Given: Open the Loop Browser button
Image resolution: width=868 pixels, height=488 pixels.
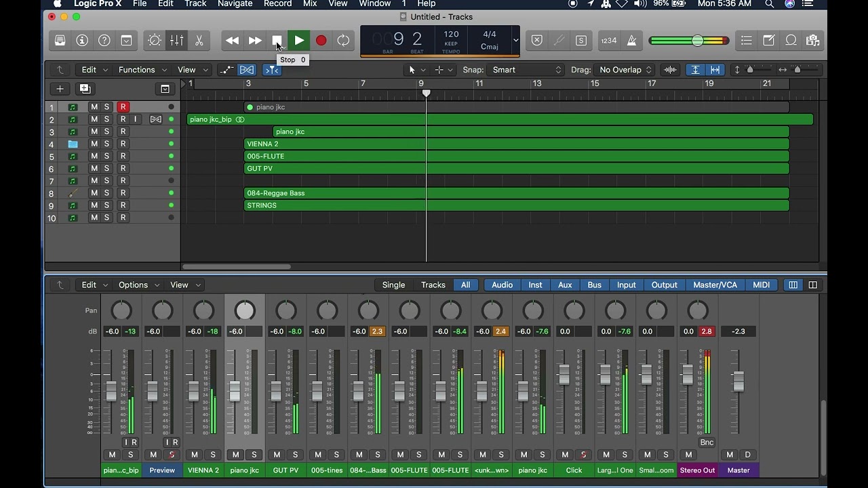Looking at the screenshot, I should (x=791, y=41).
